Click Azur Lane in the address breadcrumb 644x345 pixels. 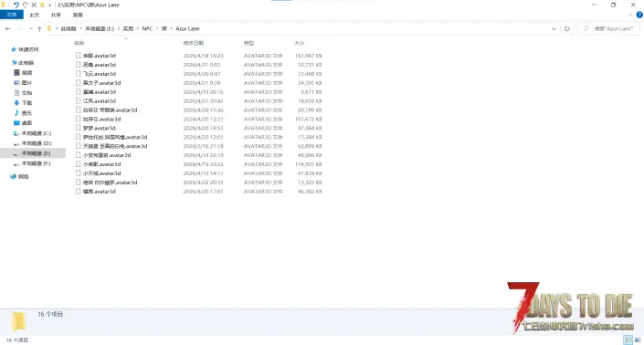pos(187,28)
